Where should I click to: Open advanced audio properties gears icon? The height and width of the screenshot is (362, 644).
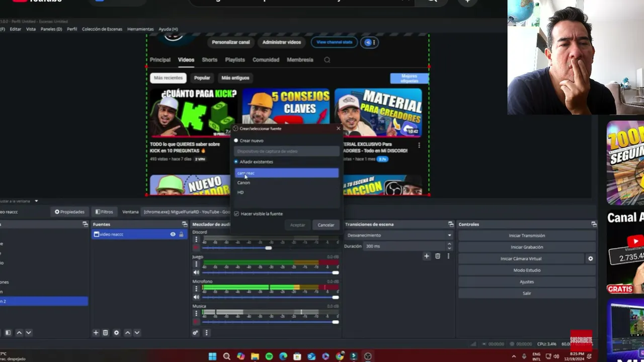195,333
